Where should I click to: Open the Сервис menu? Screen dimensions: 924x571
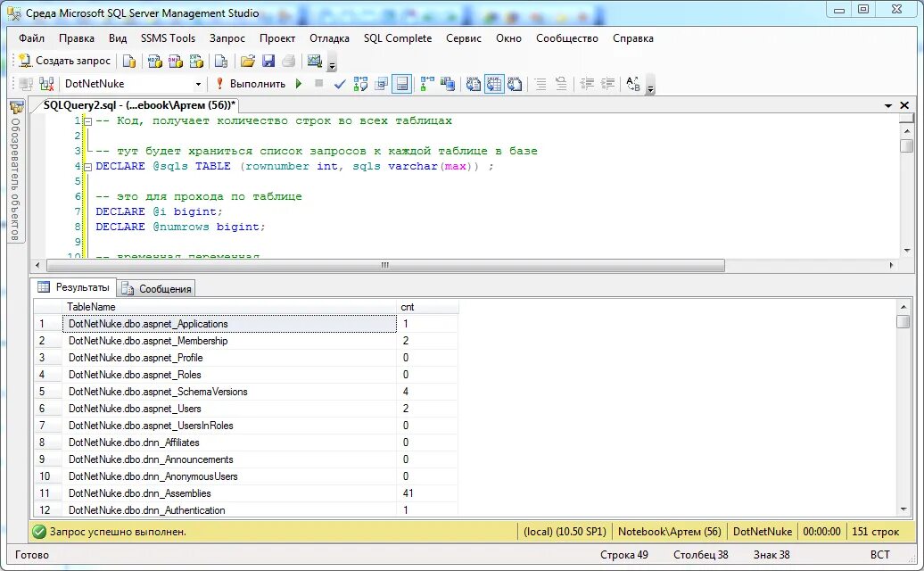463,38
